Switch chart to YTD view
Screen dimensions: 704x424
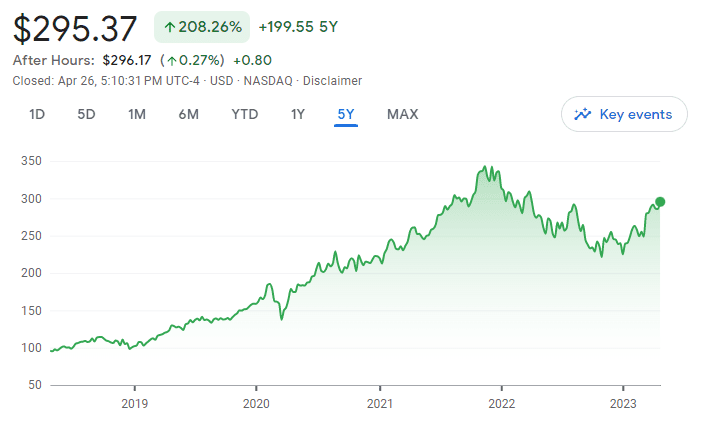(x=245, y=114)
